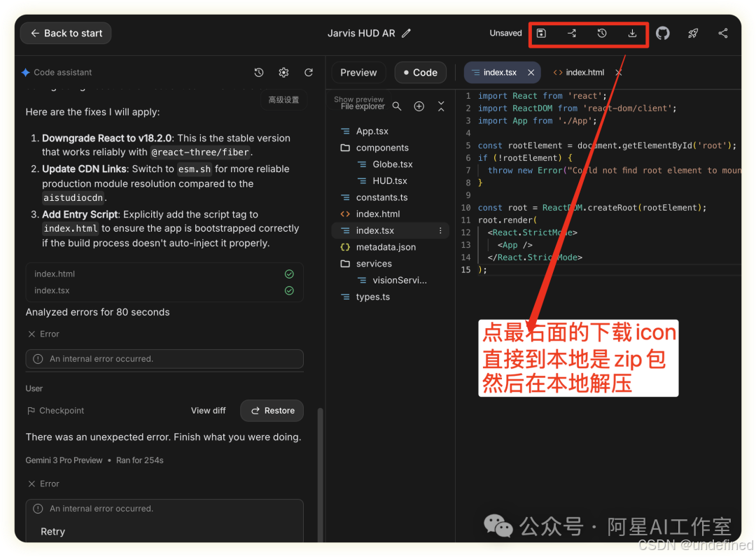Open Code assistant settings gear
The image size is (756, 557).
[x=283, y=72]
